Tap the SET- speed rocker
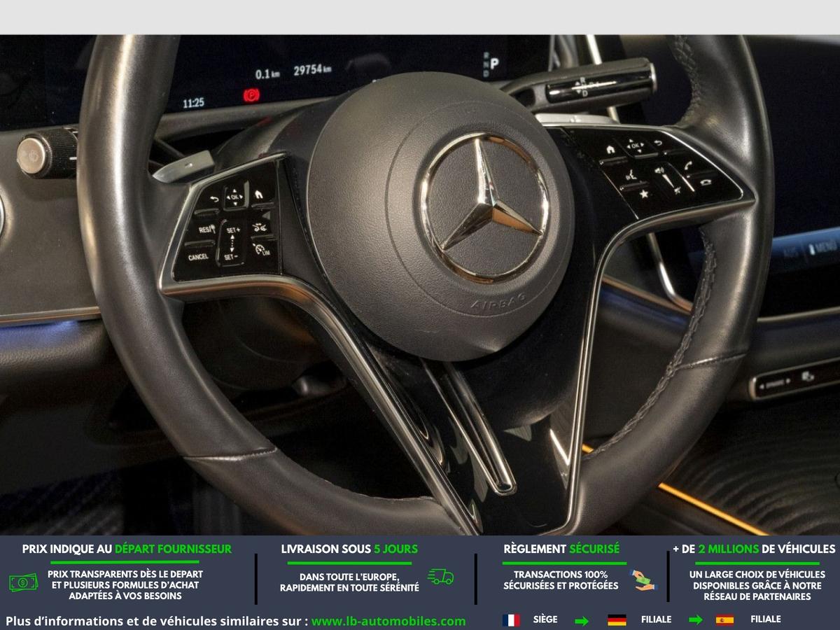The height and width of the screenshot is (630, 840). point(230,257)
